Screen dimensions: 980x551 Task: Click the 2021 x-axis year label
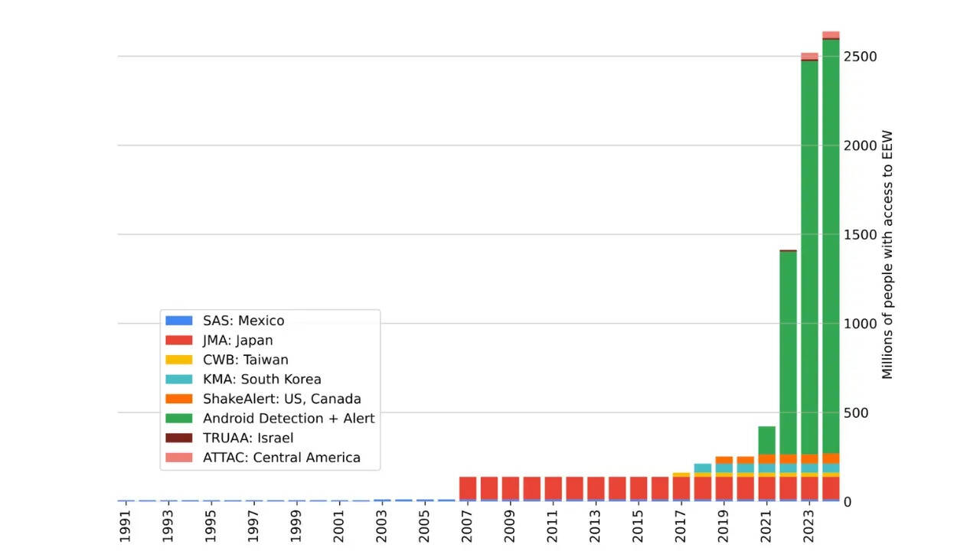click(766, 527)
